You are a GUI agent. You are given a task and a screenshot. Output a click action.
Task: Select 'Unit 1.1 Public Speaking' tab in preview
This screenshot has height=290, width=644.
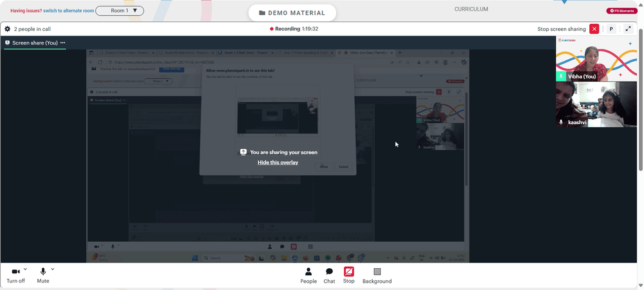click(x=307, y=53)
